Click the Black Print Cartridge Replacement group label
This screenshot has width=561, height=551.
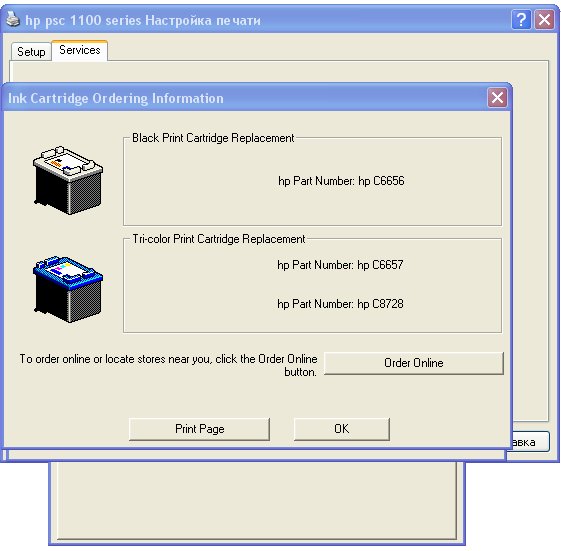213,138
